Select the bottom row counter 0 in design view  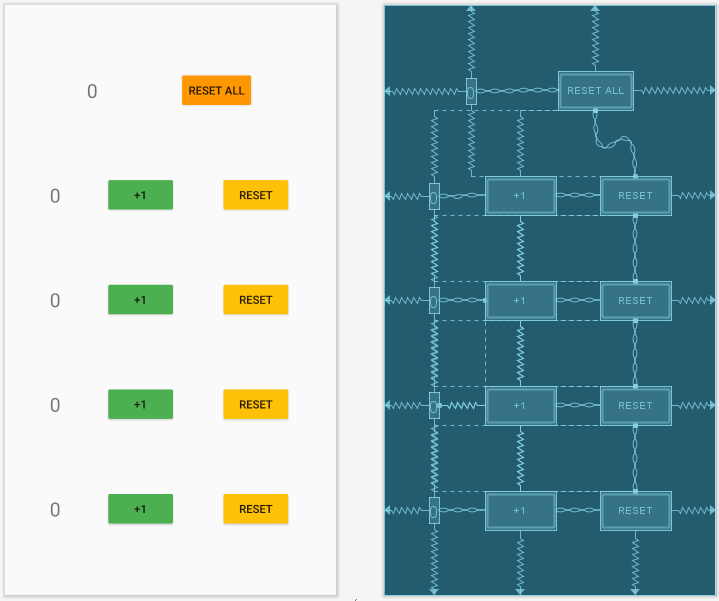tap(55, 510)
